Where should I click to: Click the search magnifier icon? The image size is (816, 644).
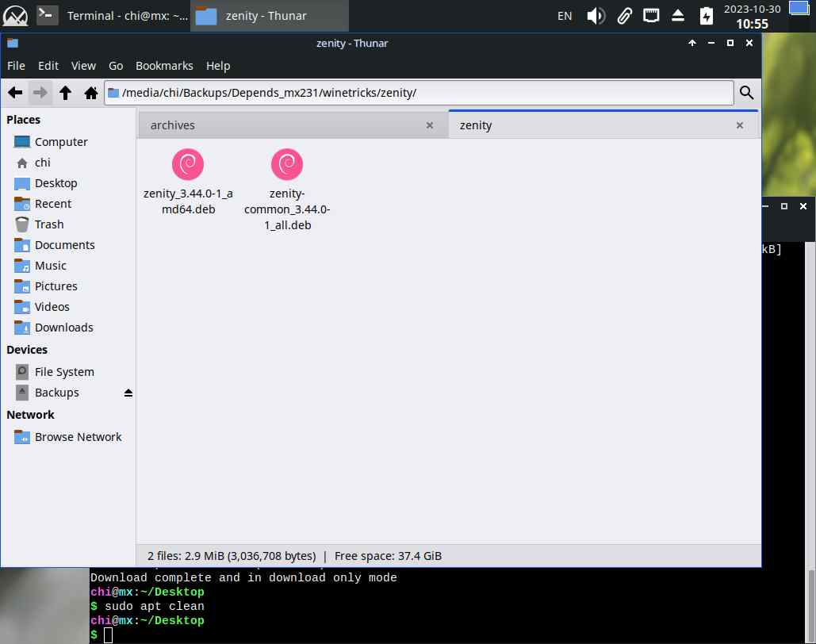[746, 93]
